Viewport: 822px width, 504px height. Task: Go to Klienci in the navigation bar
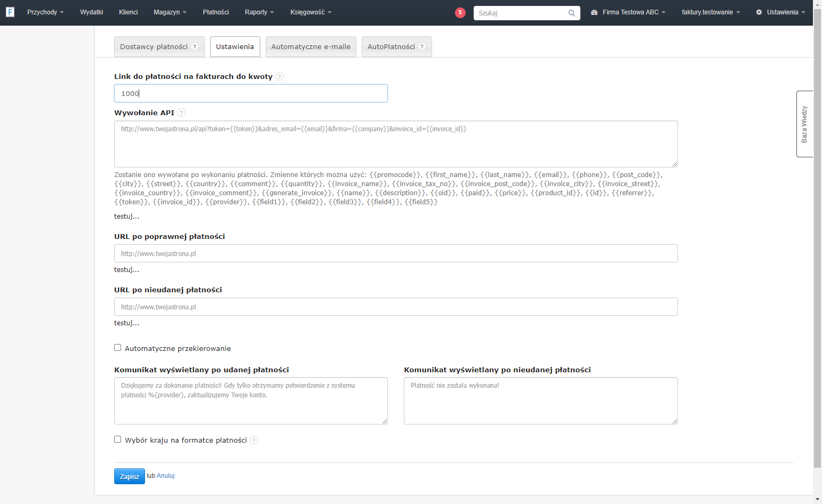pyautogui.click(x=128, y=12)
